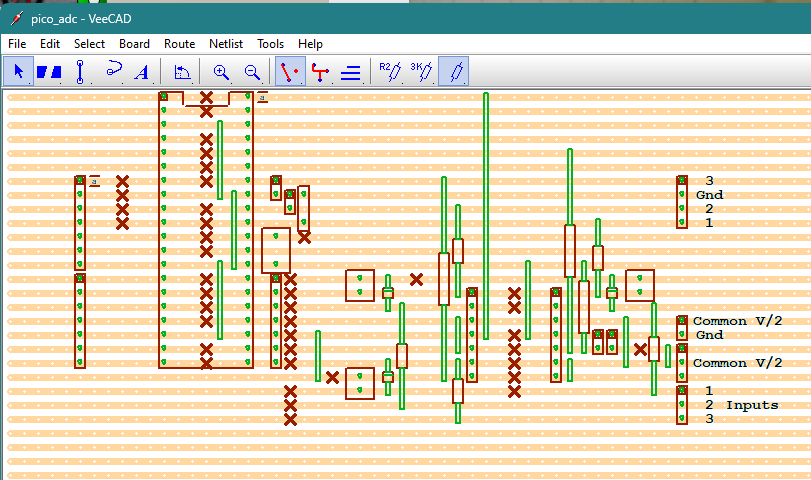
Task: Click the rotate item icon
Action: pyautogui.click(x=182, y=72)
